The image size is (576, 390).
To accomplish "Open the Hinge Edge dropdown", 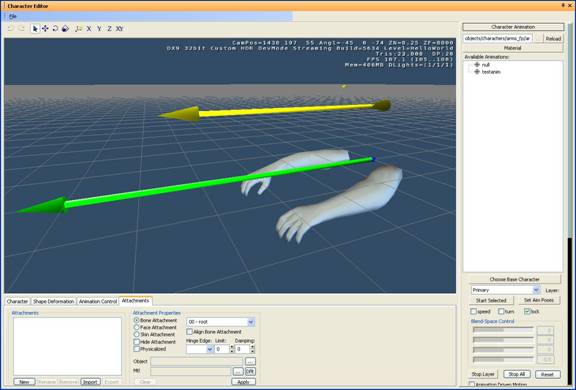I will [199, 349].
